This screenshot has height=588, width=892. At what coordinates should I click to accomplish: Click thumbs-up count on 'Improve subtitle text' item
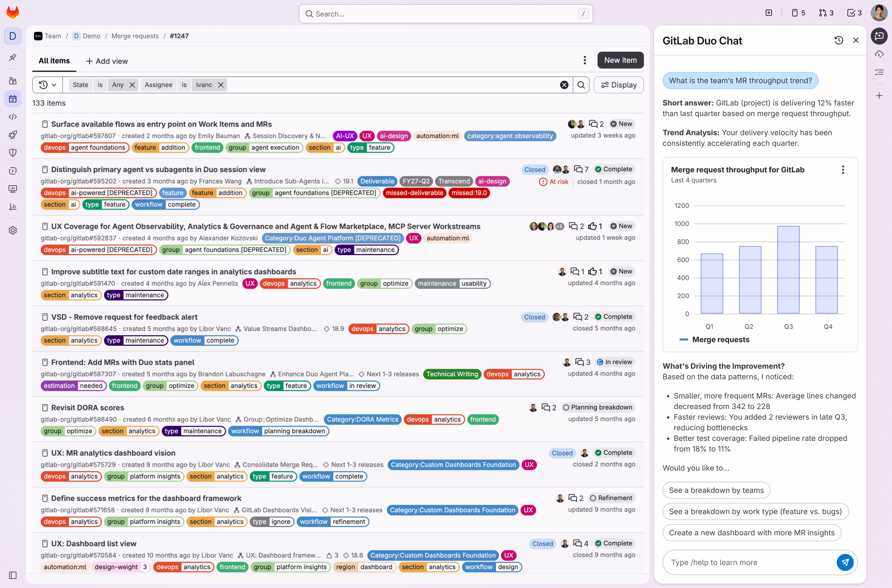pyautogui.click(x=595, y=271)
